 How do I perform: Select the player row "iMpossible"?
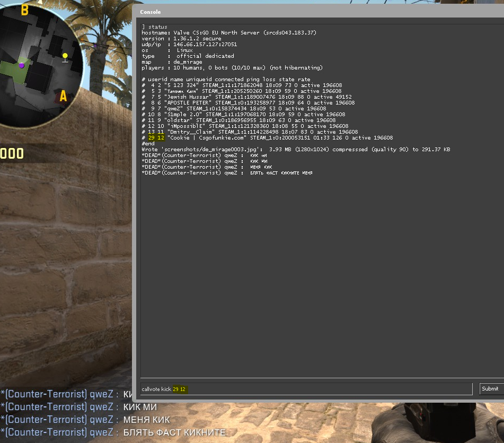[245, 126]
